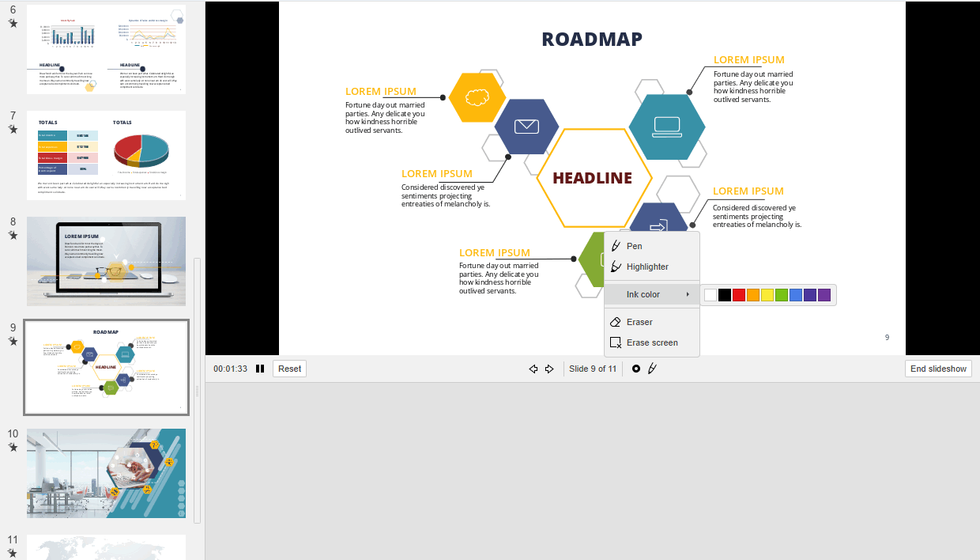
Task: Click Erase screen option
Action: pyautogui.click(x=651, y=342)
